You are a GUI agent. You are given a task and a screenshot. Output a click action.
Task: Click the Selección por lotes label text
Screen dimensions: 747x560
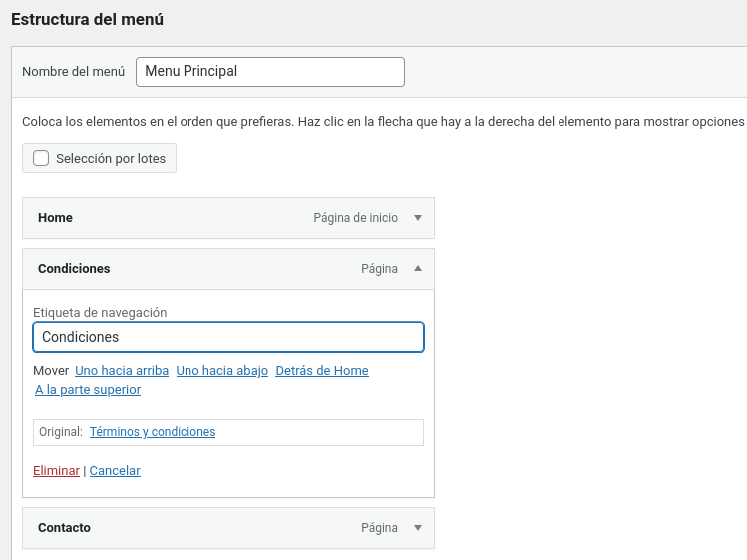click(111, 158)
